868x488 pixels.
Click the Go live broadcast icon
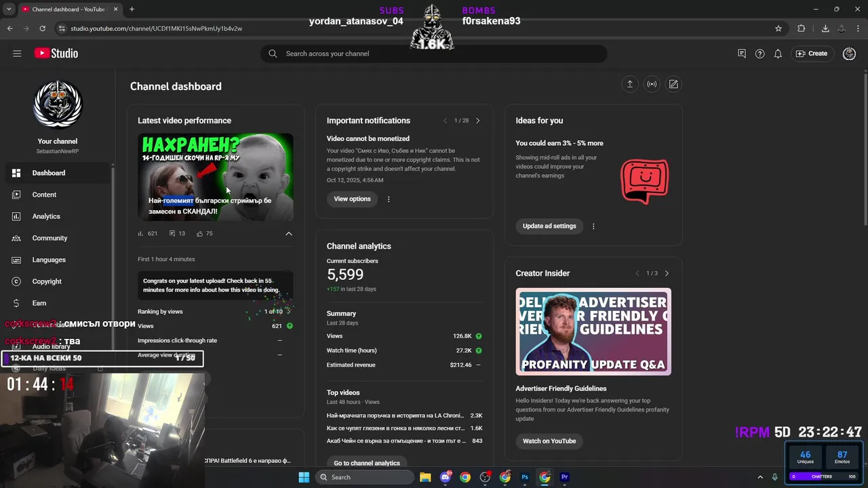click(652, 84)
